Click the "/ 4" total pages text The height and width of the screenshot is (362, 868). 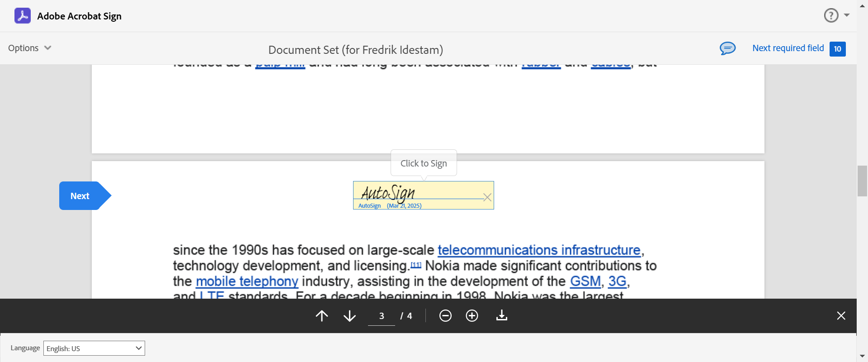406,316
